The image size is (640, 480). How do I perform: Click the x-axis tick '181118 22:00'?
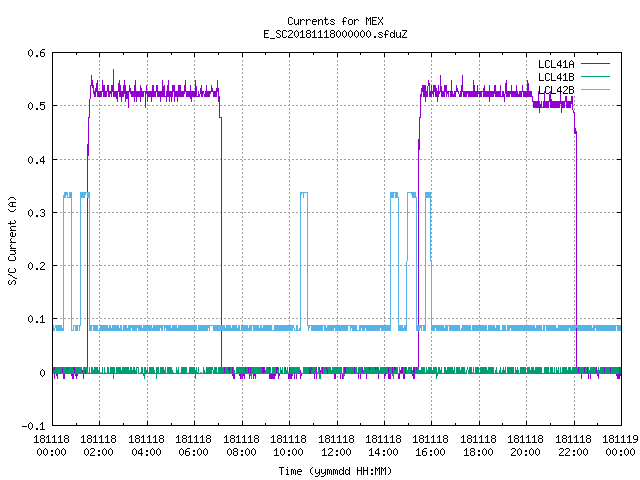(x=573, y=446)
